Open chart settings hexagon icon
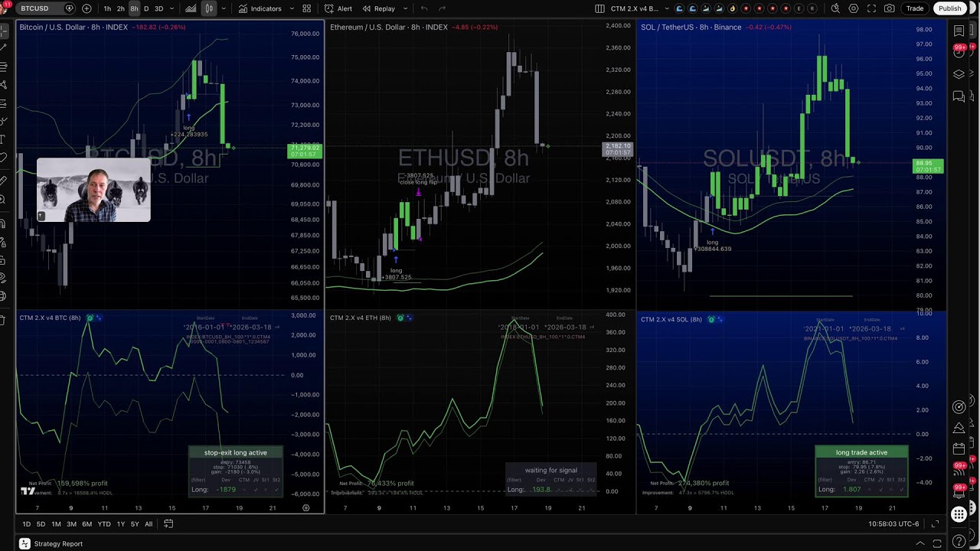This screenshot has width=980, height=551. click(x=854, y=8)
